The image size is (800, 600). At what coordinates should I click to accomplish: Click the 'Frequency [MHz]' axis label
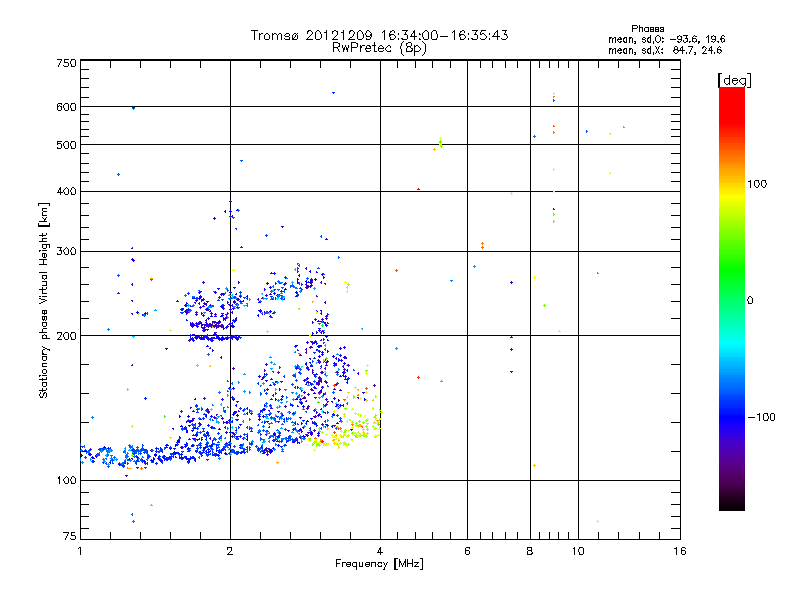pos(379,564)
